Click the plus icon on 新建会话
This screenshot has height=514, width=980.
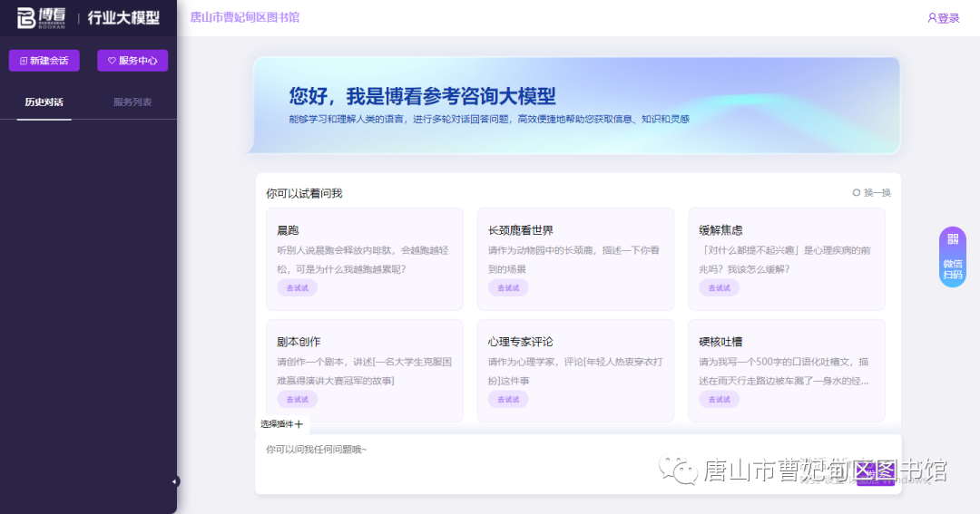tap(24, 61)
